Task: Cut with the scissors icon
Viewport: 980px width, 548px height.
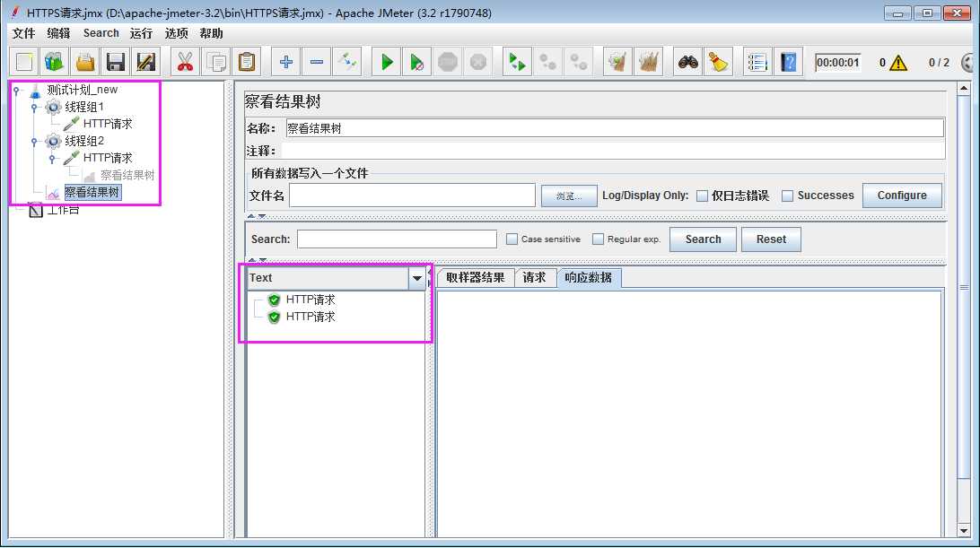Action: 185,62
